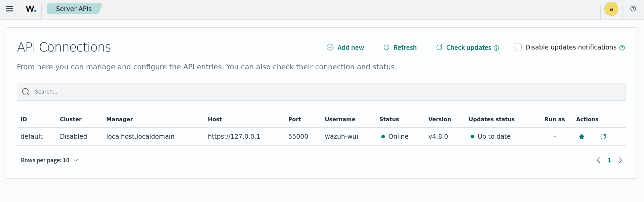
Task: Expand Rows per page dropdown
Action: pos(49,160)
